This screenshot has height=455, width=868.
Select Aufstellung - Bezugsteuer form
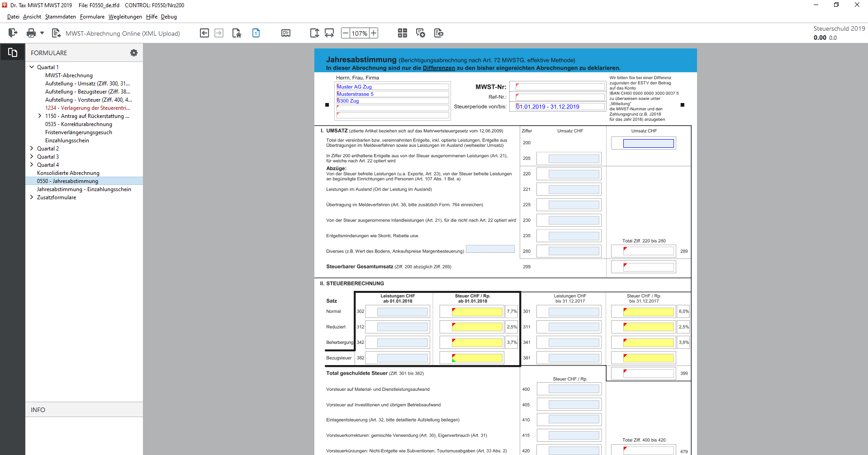[x=88, y=92]
